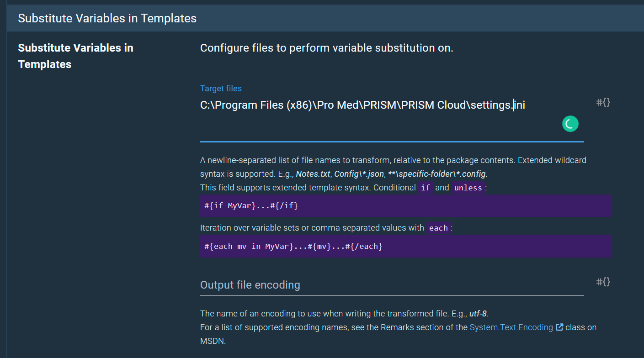Viewport: 644px width, 358px height.
Task: Click the 'Configure files to perform variable substitution' description
Action: pyautogui.click(x=326, y=48)
